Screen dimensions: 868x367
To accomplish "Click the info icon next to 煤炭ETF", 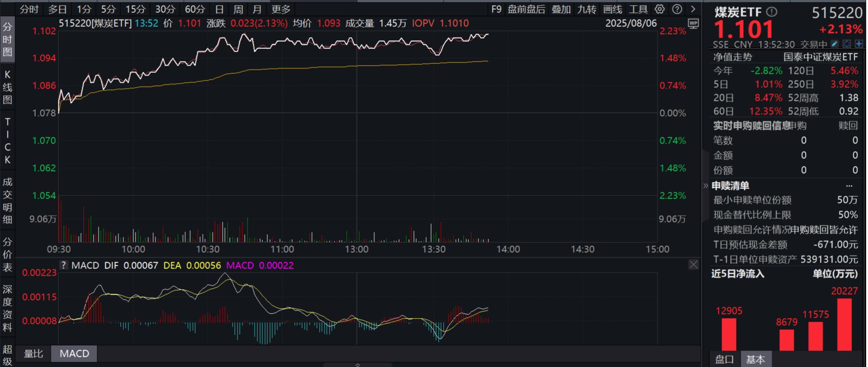I will [772, 12].
